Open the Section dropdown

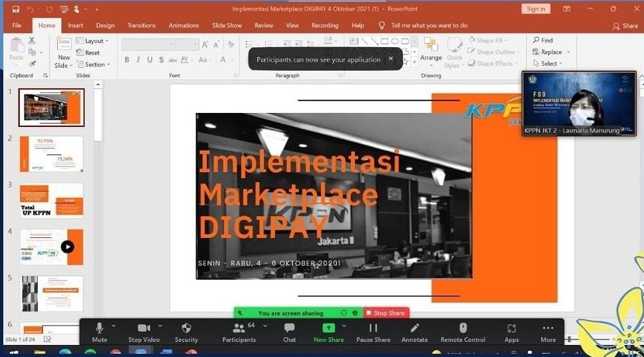coord(94,64)
